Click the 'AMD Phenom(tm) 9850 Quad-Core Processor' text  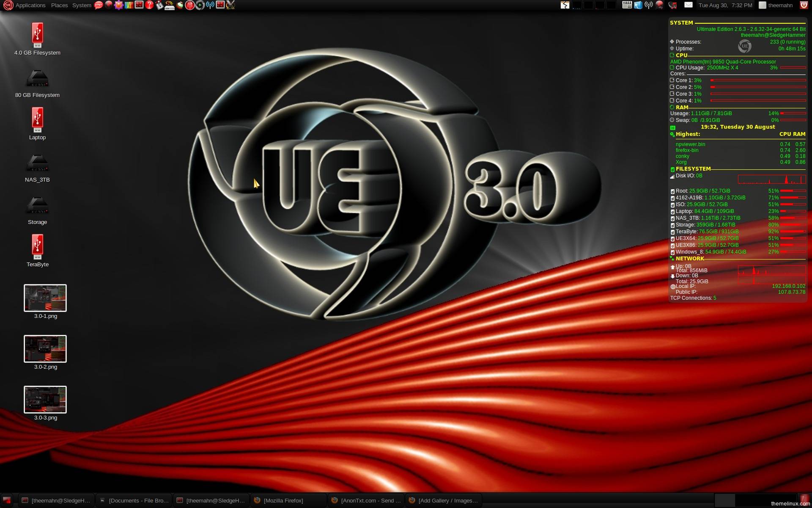click(723, 62)
